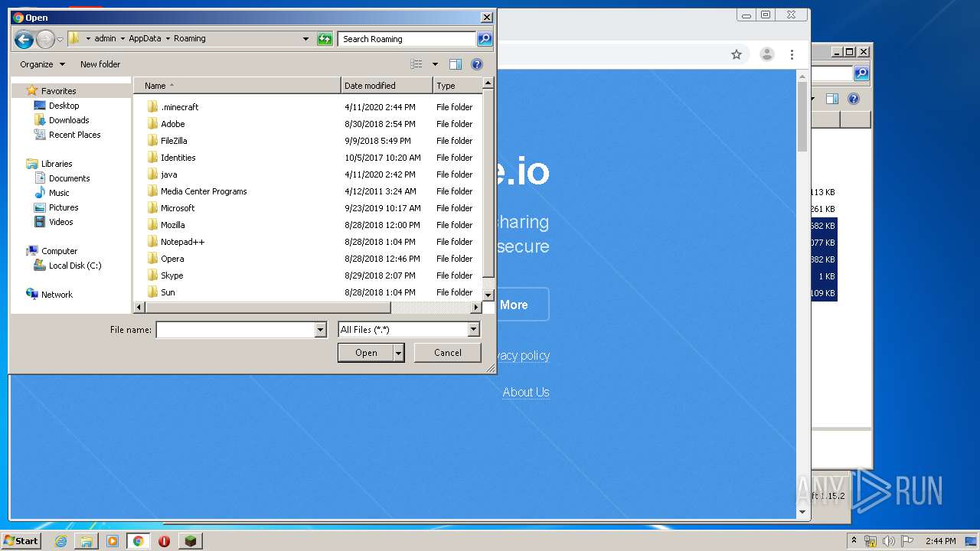Show the preview pane in Open dialog
Image resolution: width=980 pixels, height=551 pixels.
456,64
